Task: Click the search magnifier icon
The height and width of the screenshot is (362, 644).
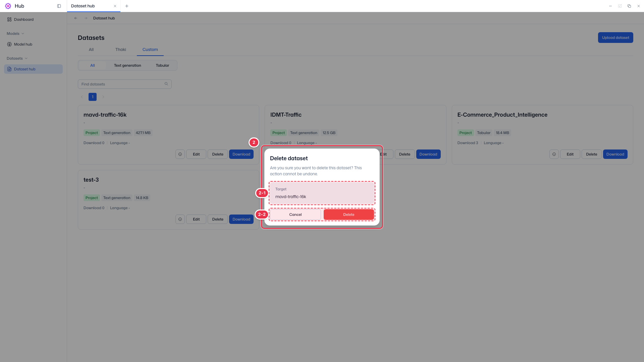Action: [166, 84]
